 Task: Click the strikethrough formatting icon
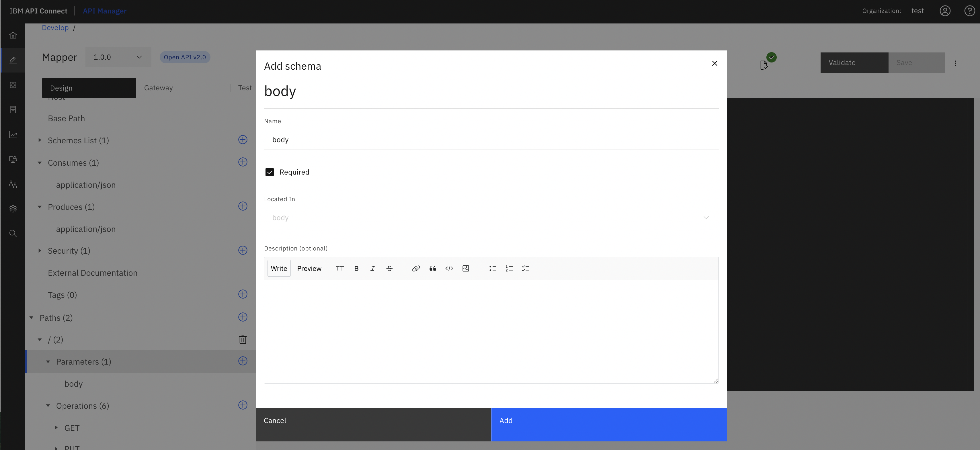(389, 269)
